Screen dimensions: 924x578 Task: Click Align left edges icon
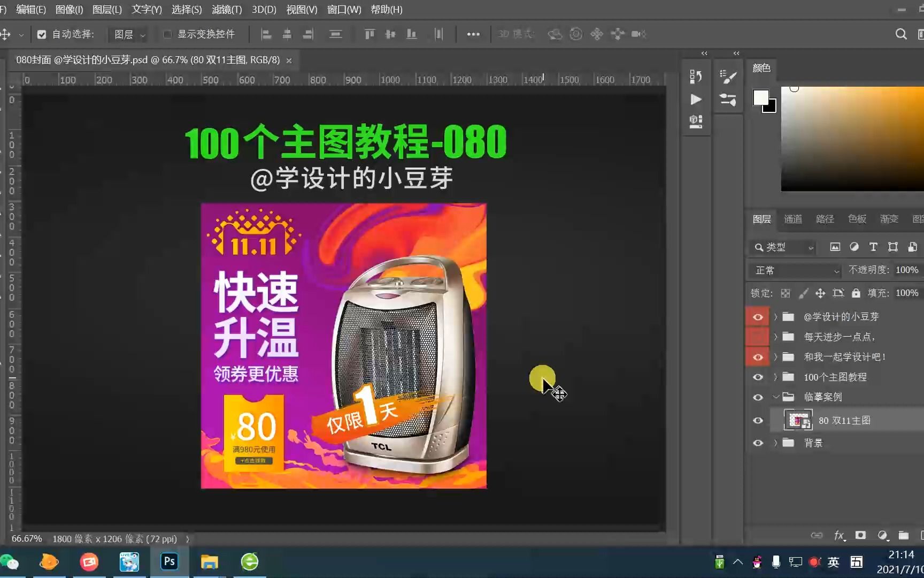[266, 34]
